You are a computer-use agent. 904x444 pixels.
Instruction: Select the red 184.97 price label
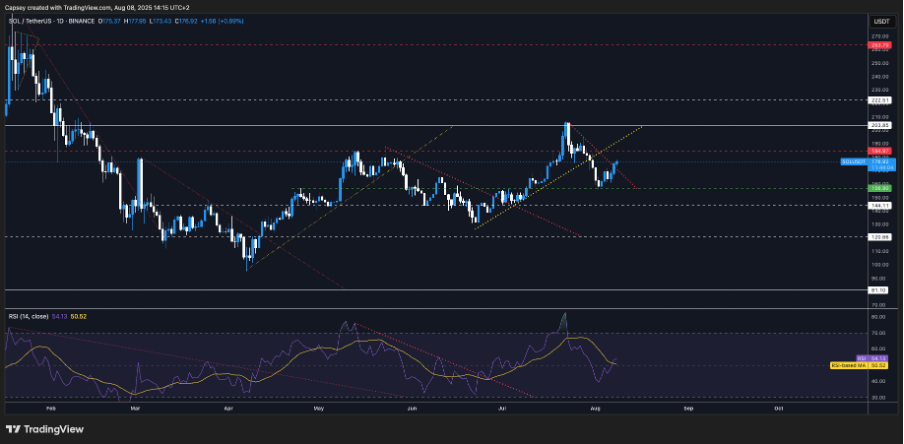coord(880,151)
